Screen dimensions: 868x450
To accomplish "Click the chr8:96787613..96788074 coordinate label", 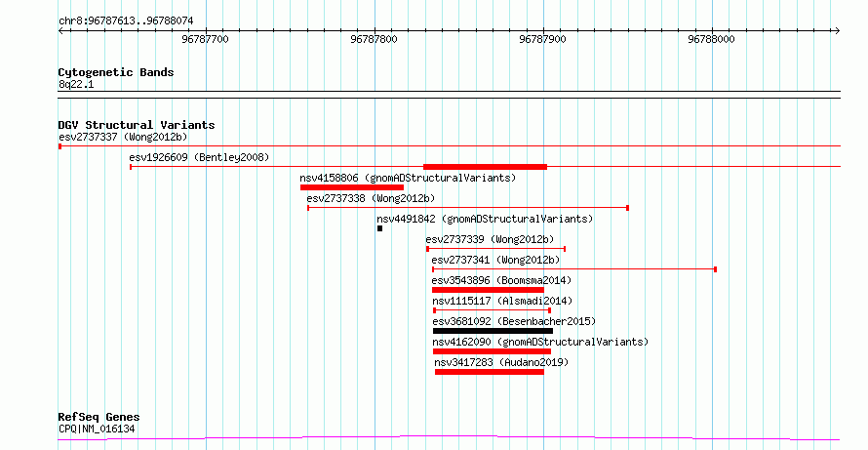I will [x=126, y=20].
